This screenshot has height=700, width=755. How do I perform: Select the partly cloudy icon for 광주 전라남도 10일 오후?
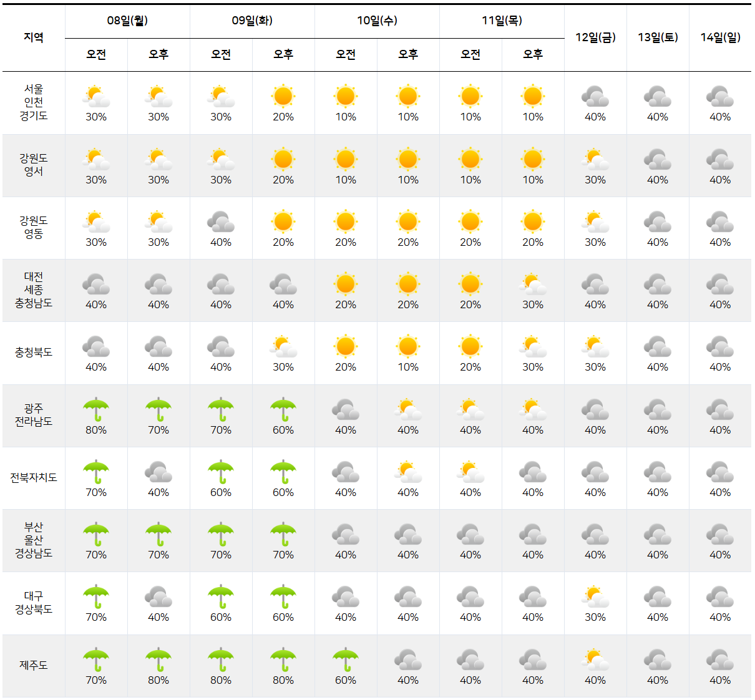(408, 409)
